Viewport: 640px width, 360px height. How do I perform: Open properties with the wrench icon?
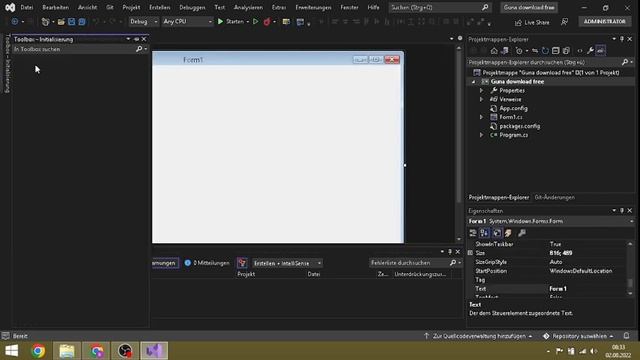coord(590,51)
